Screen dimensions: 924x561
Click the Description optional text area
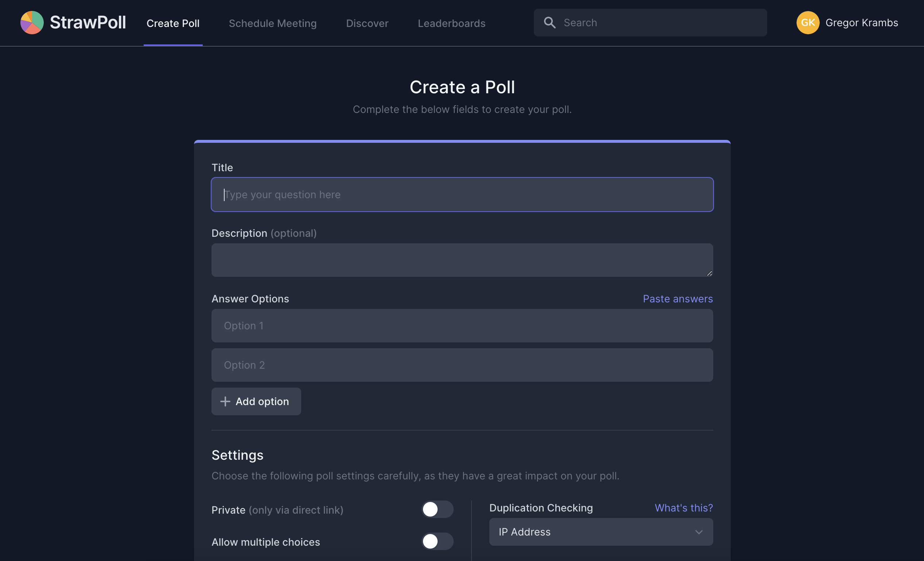(461, 259)
